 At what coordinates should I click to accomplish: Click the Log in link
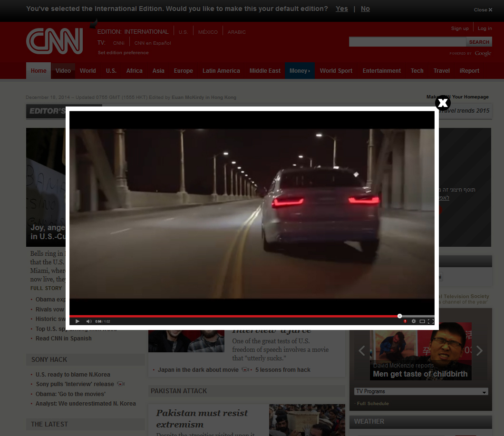pyautogui.click(x=485, y=29)
